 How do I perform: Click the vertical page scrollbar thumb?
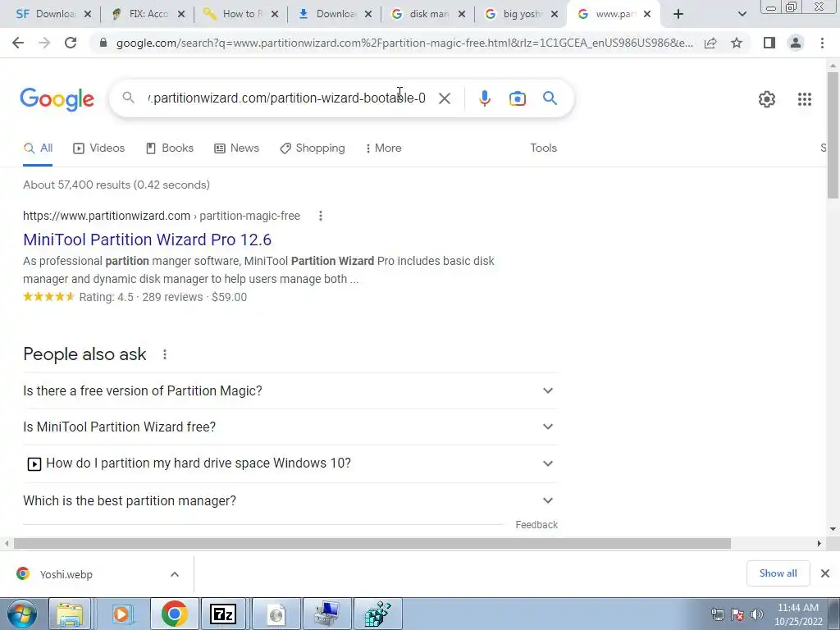tap(833, 134)
